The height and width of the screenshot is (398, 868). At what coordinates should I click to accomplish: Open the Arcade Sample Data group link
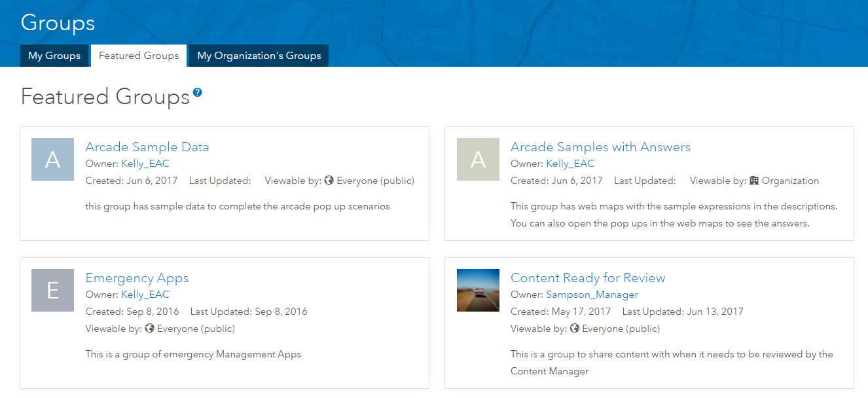(x=147, y=147)
